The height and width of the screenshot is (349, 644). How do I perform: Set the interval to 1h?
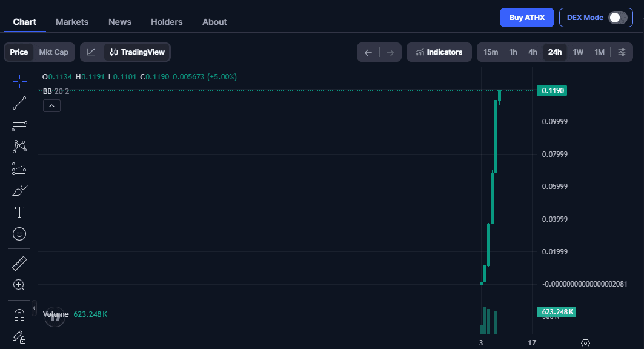[x=513, y=52]
